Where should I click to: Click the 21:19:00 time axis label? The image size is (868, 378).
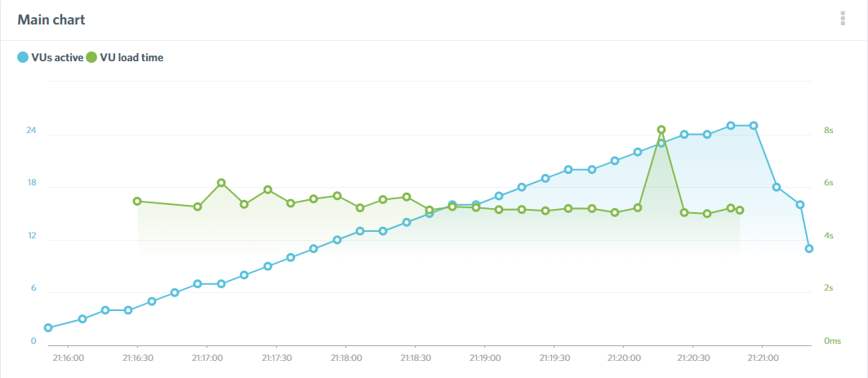[485, 358]
